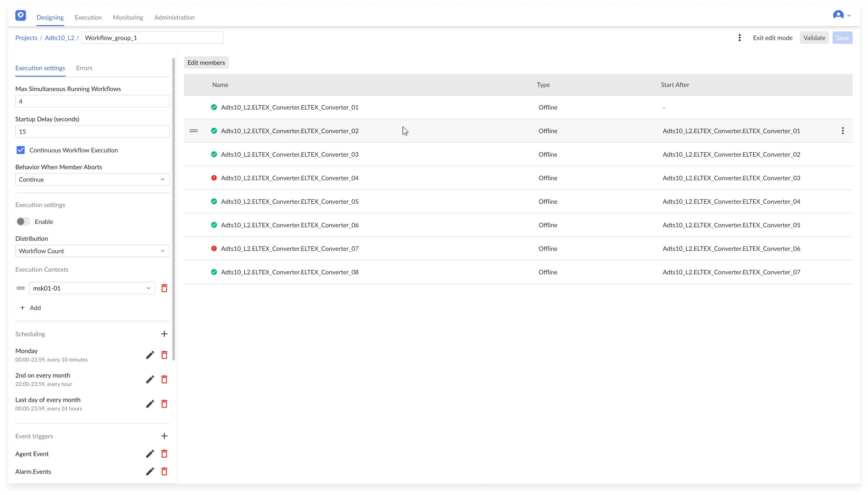This screenshot has width=868, height=495.
Task: Expand the Distribution Workflow Count dropdown
Action: [92, 251]
